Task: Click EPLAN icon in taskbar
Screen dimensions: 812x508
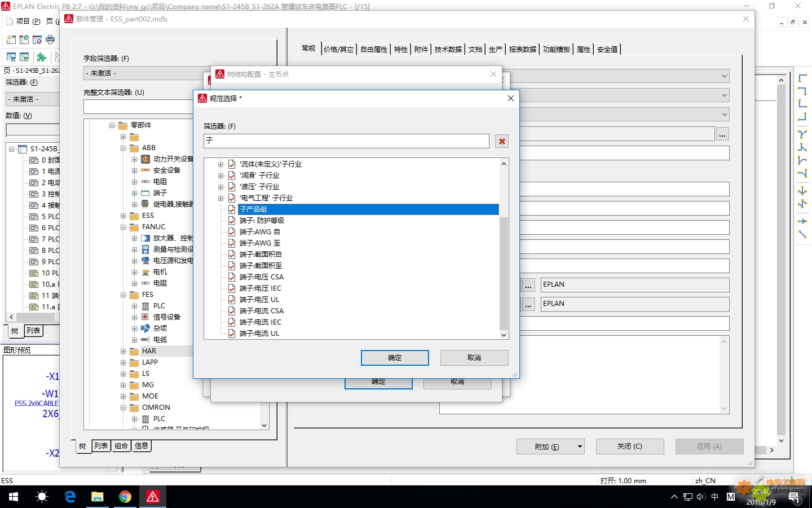Action: 153,497
